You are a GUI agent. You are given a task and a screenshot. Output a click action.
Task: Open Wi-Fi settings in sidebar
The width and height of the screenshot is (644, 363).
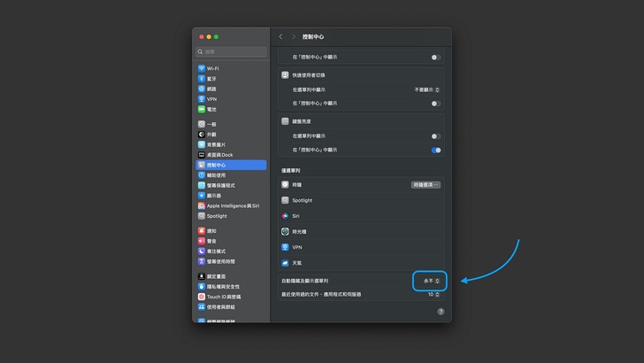[212, 68]
